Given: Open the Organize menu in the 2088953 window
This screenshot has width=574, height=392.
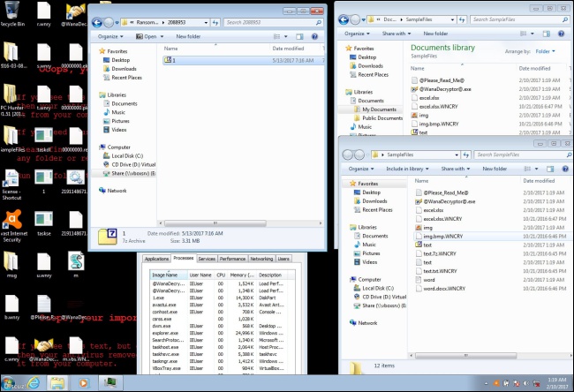Looking at the screenshot, I should pyautogui.click(x=110, y=36).
